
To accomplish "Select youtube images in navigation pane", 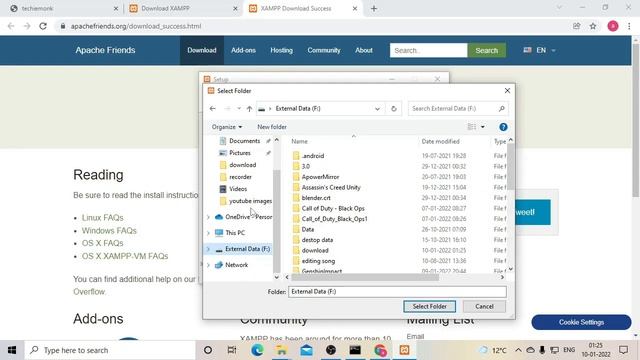I will coord(246,201).
